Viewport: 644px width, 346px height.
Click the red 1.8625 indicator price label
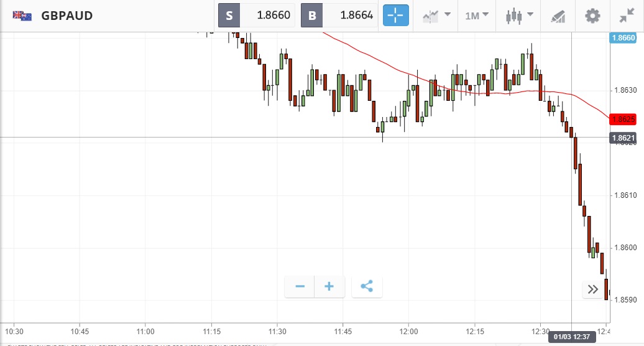[623, 119]
